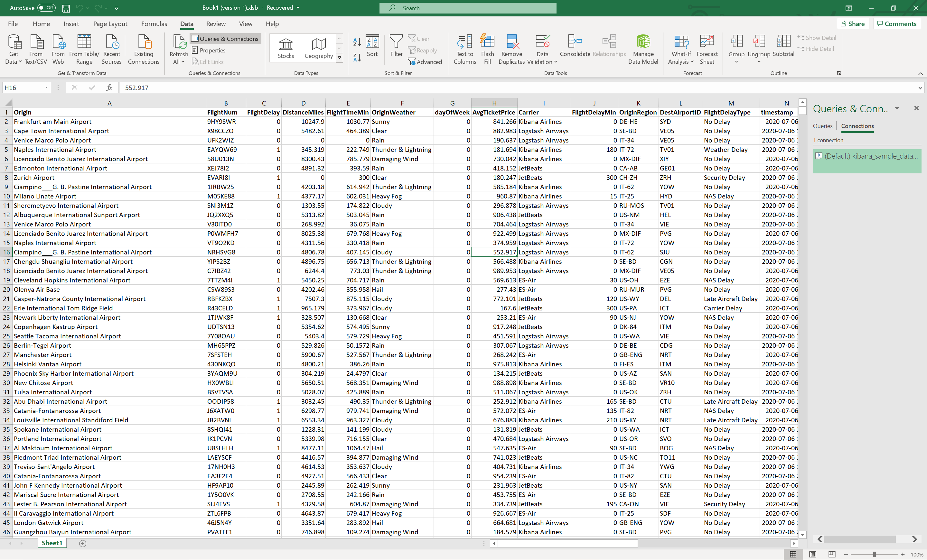927x560 pixels.
Task: Toggle the Filter funnel
Action: (396, 46)
